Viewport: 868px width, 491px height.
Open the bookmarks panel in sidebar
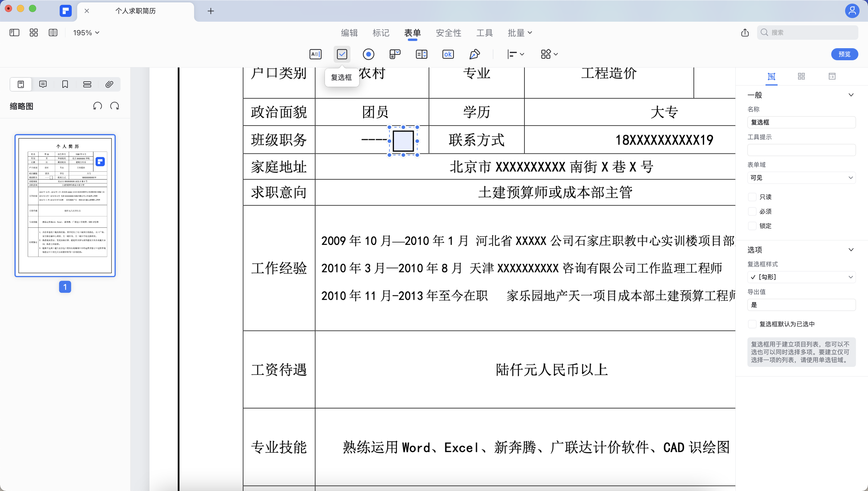(x=65, y=84)
